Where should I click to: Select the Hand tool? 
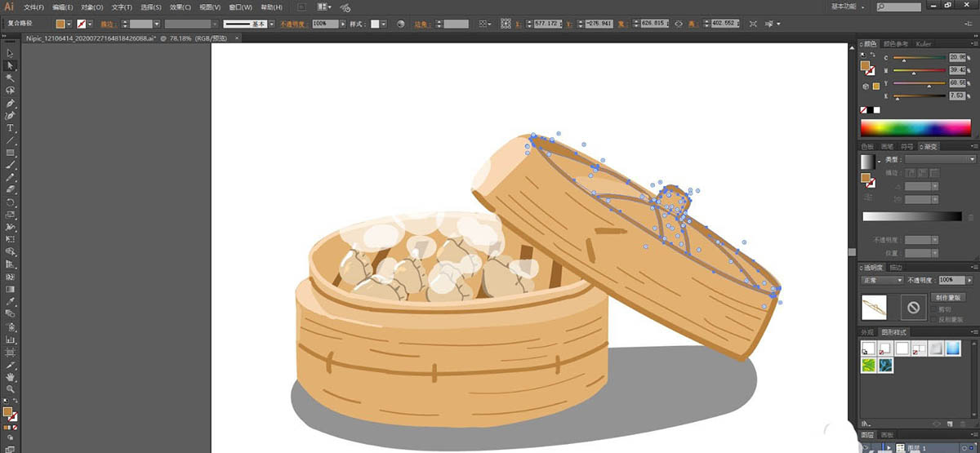pos(11,378)
